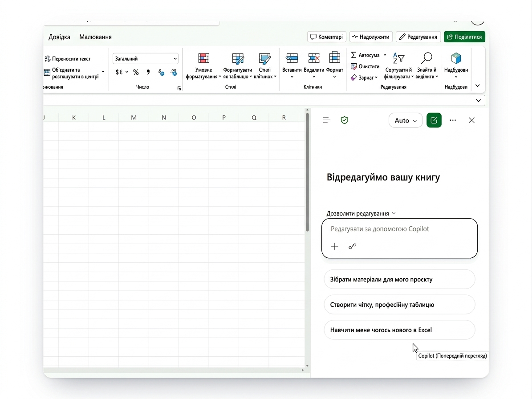Image resolution: width=532 pixels, height=399 pixels.
Task: Select column R header
Action: click(x=284, y=118)
